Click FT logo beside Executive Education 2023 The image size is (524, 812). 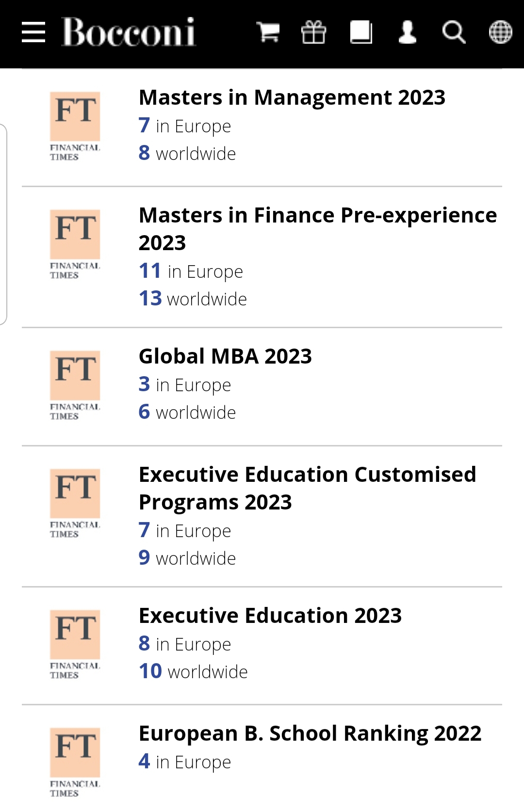click(75, 644)
